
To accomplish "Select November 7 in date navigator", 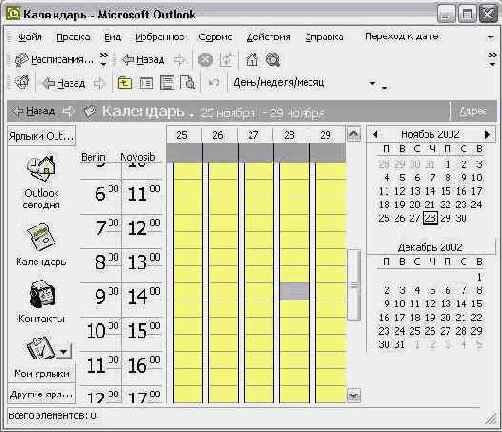I will pos(432,177).
